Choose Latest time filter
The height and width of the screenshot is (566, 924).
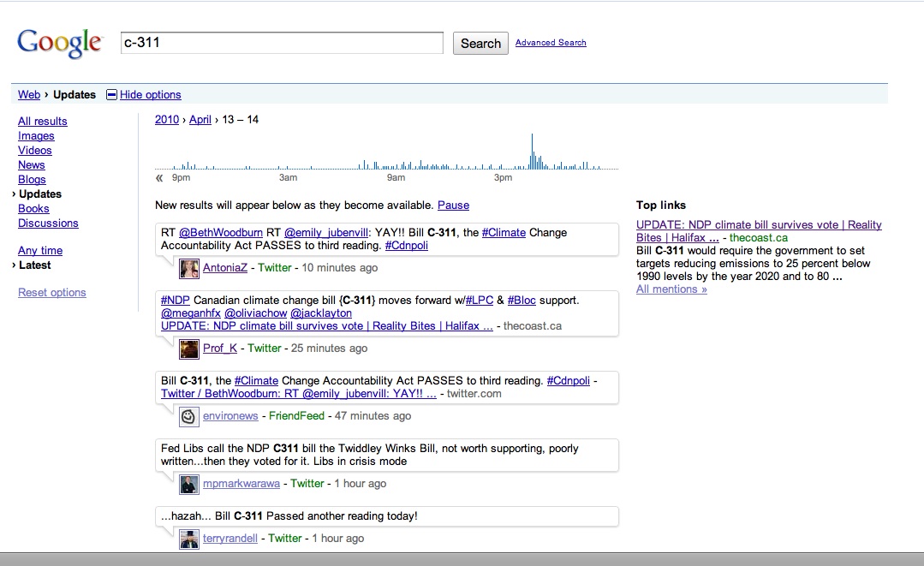coord(35,265)
